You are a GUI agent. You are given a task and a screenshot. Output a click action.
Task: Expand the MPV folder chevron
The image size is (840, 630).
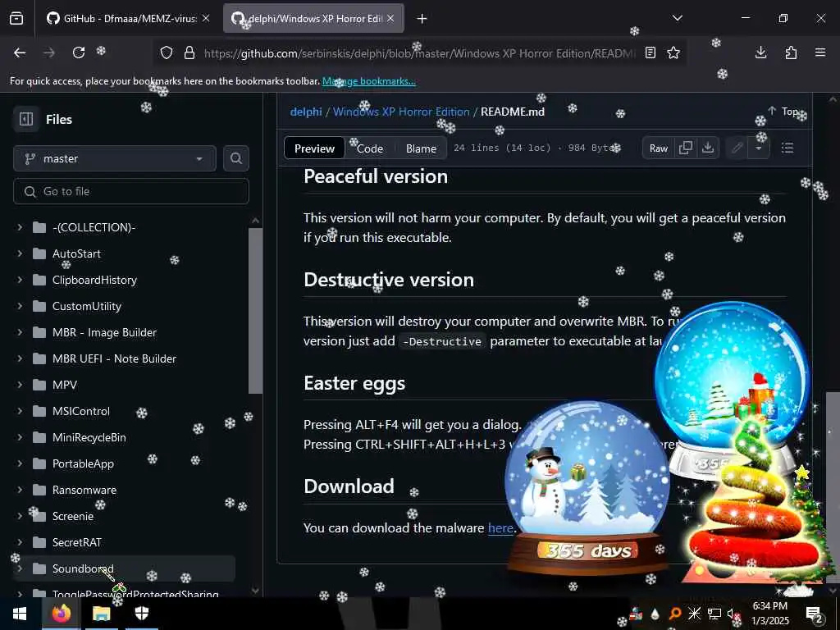[20, 385]
